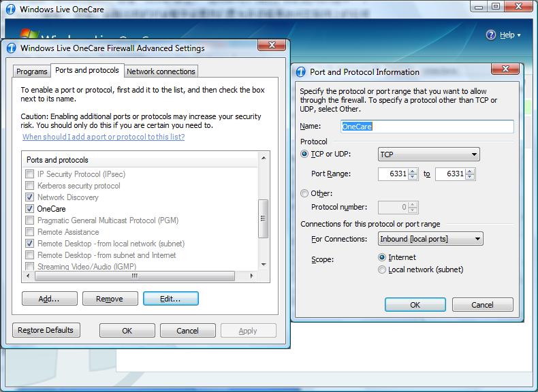Click the Help link in OneCare window
This screenshot has width=538, height=392.
[x=507, y=35]
